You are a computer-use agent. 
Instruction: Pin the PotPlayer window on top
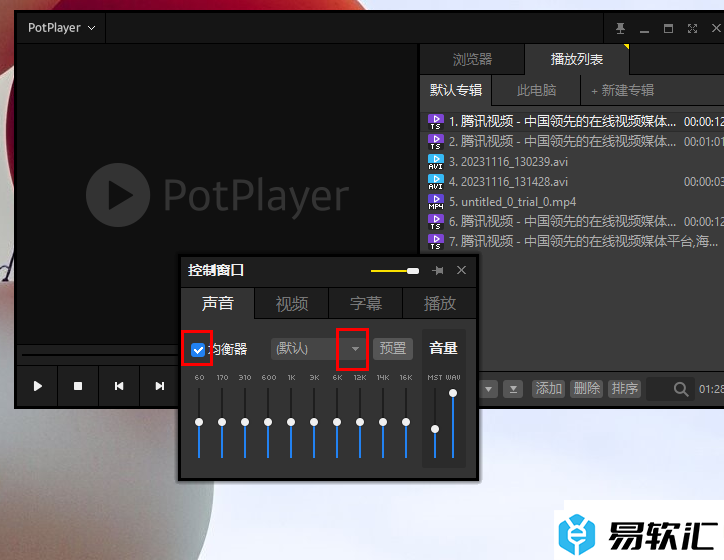tap(620, 29)
